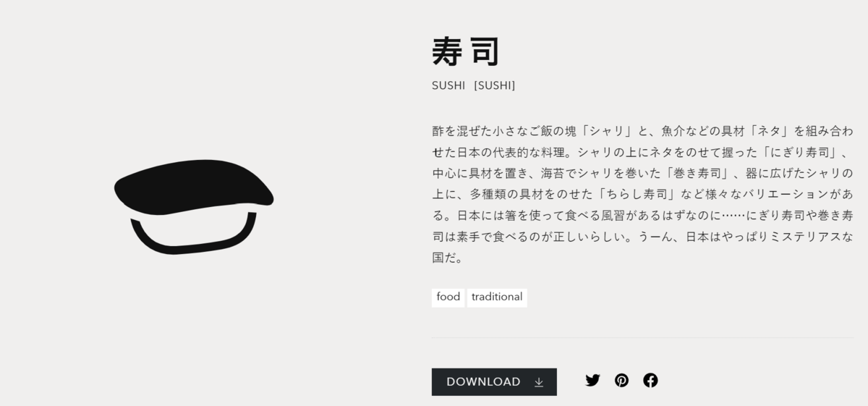Select the food tag
This screenshot has width=868, height=406.
tap(448, 297)
